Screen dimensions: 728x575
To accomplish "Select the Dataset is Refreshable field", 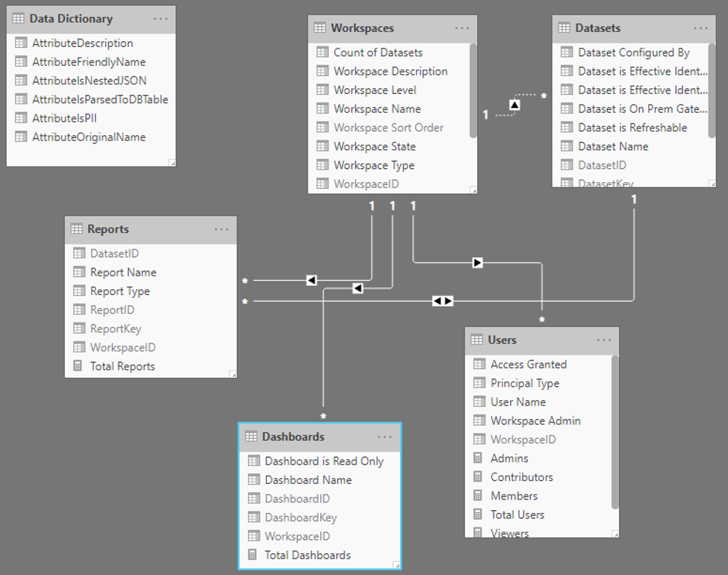I will coord(632,128).
